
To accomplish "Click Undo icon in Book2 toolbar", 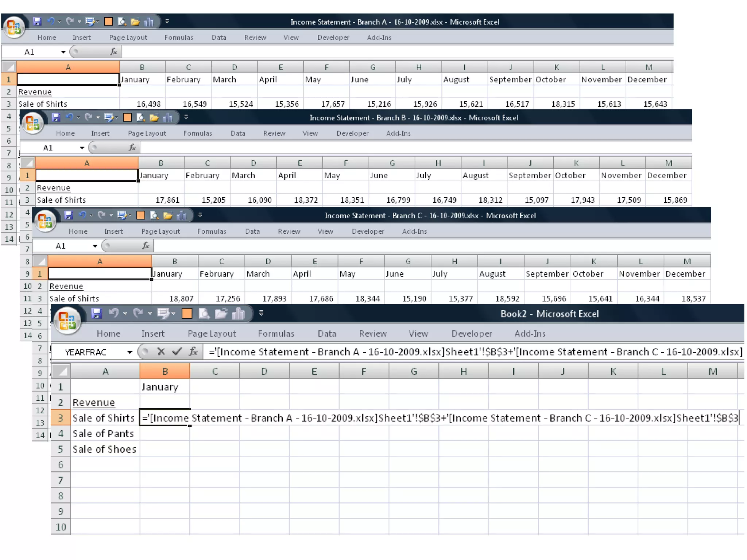I will [114, 314].
